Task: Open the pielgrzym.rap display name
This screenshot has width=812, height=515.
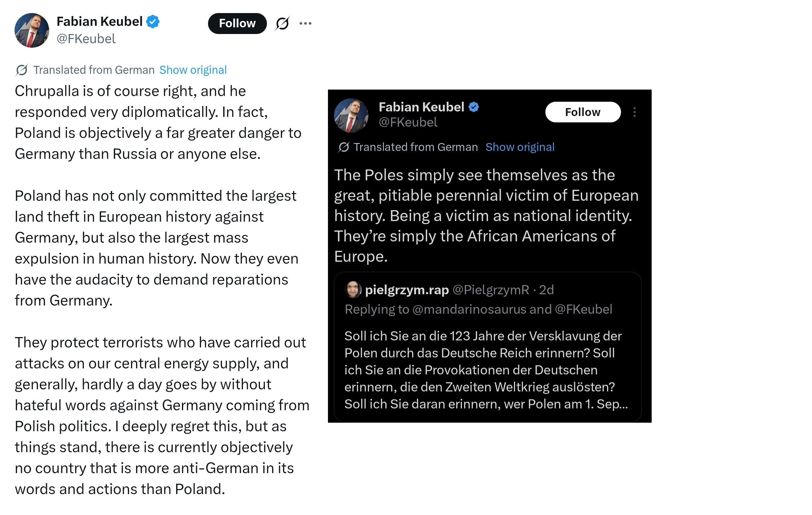Action: point(407,290)
